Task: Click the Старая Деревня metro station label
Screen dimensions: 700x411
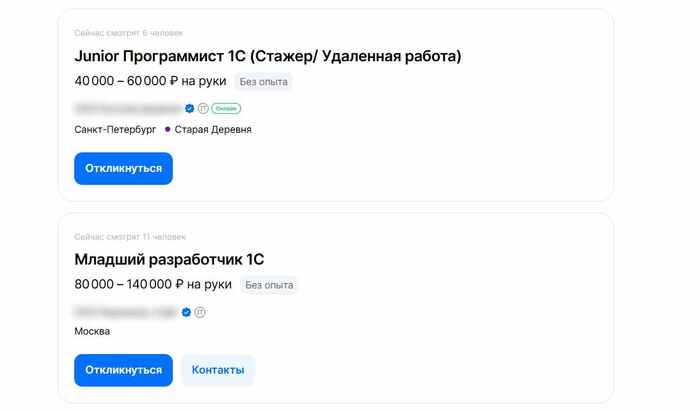Action: [x=213, y=129]
